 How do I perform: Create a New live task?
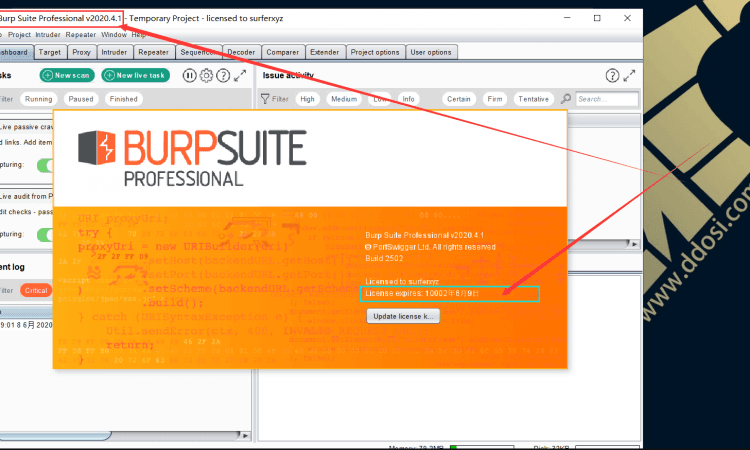click(x=135, y=76)
